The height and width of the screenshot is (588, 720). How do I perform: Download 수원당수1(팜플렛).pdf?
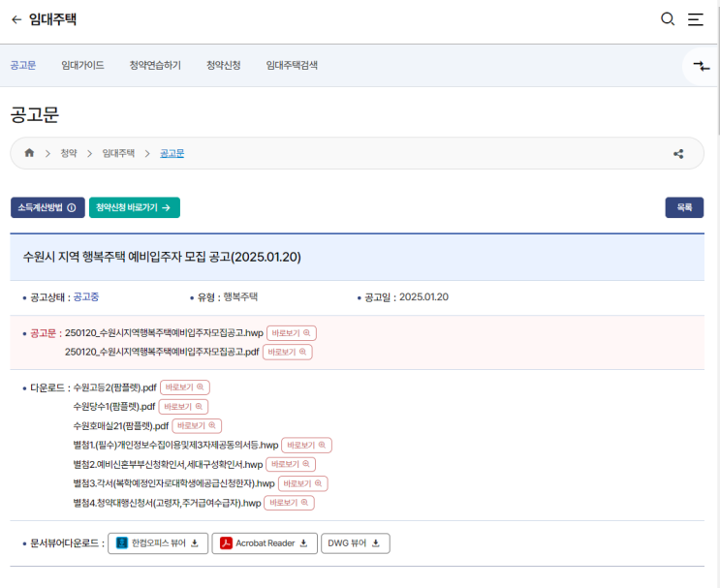pyautogui.click(x=114, y=407)
